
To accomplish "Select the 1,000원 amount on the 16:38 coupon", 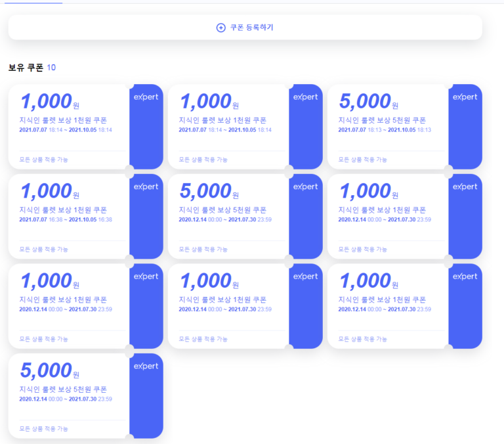I will [46, 191].
